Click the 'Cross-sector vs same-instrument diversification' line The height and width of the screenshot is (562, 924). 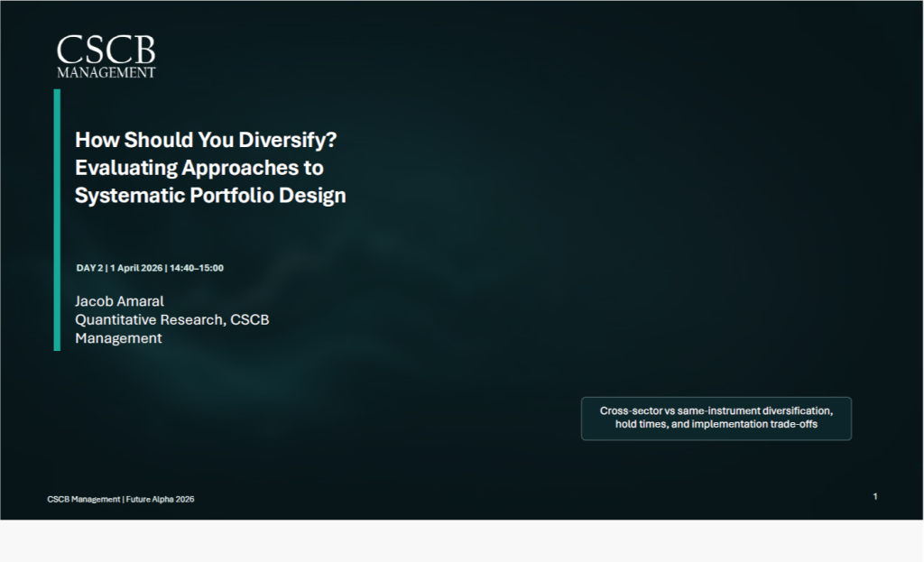tap(716, 410)
